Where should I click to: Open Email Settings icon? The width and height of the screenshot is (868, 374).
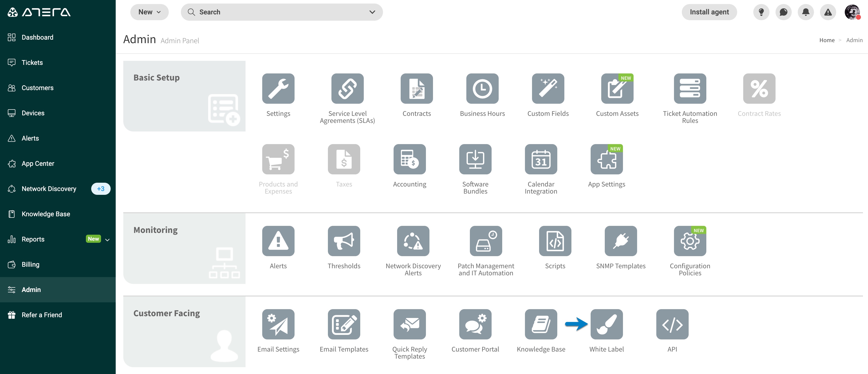point(278,324)
